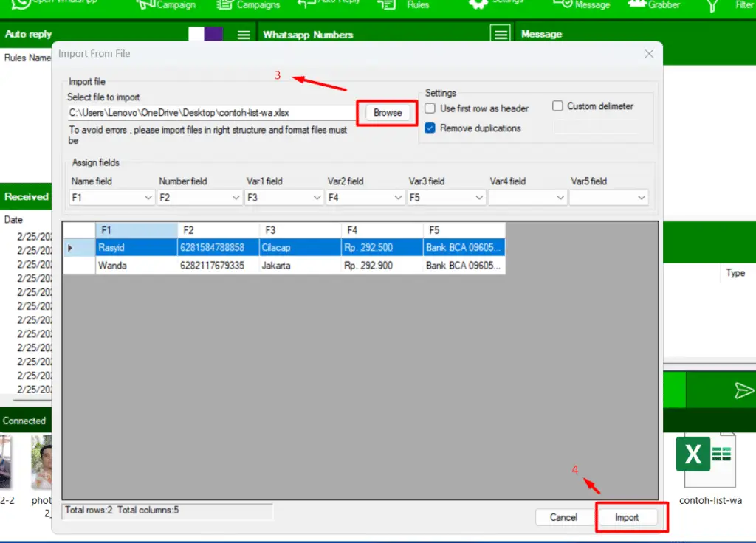Toggle the 'Custom delimeter' checkbox
The height and width of the screenshot is (543, 756).
click(558, 106)
